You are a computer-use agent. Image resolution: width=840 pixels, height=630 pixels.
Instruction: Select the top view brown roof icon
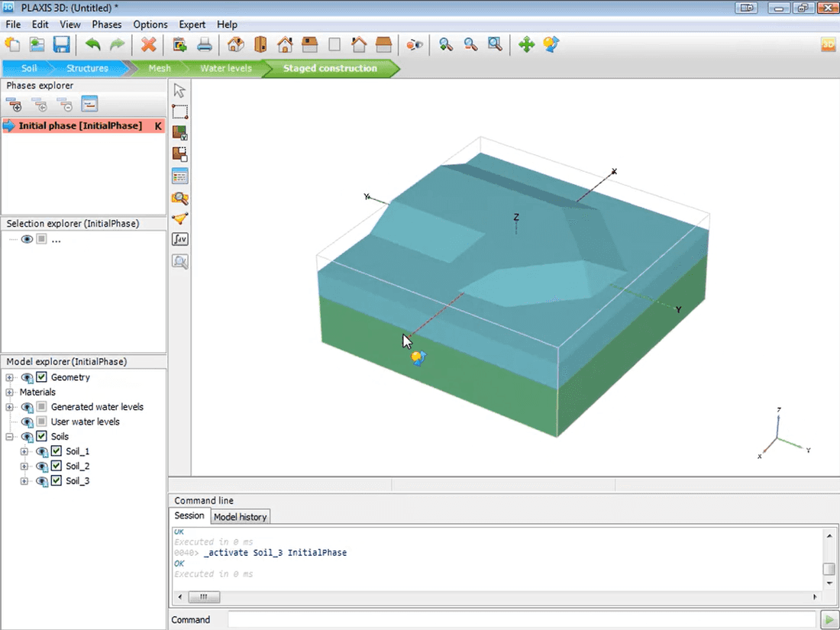309,44
